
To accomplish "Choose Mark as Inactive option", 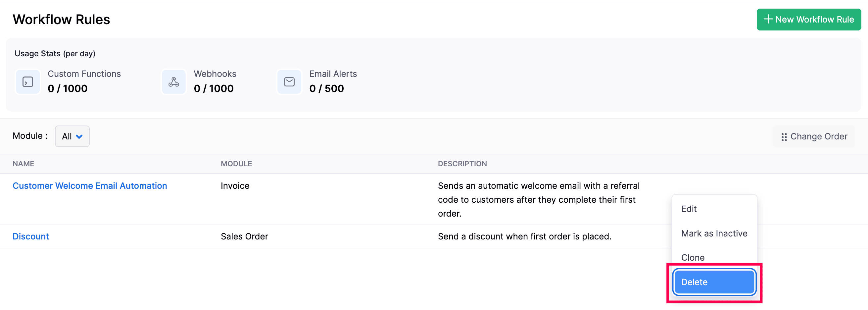I will 714,233.
